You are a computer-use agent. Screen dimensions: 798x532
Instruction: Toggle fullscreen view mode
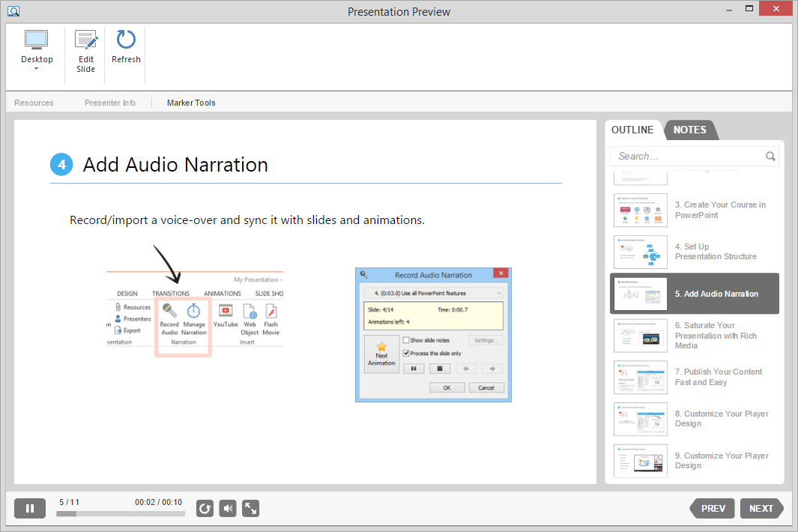pyautogui.click(x=251, y=509)
